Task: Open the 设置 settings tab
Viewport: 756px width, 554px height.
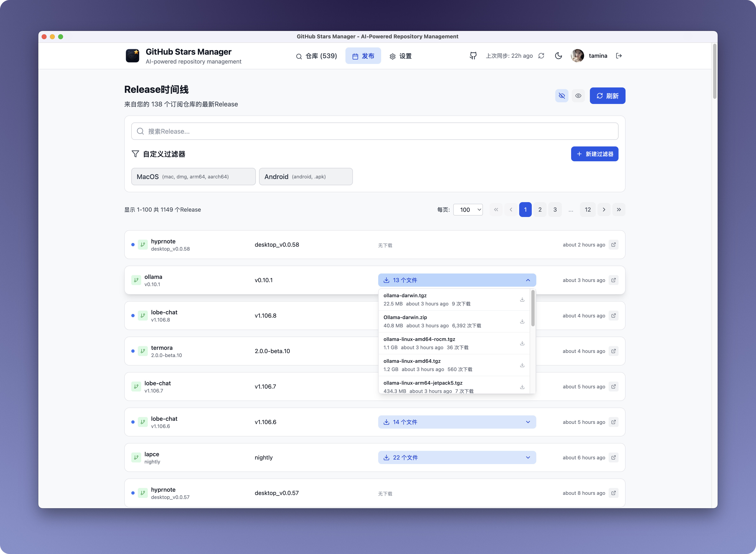Action: [400, 56]
